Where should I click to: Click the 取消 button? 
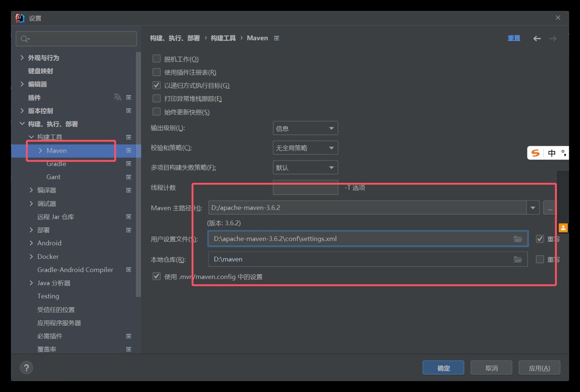(x=492, y=368)
